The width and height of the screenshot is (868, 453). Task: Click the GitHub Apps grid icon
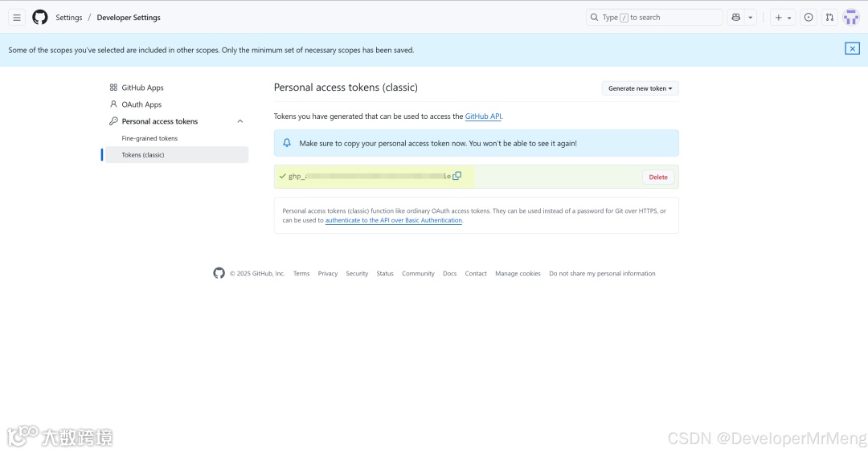[113, 88]
